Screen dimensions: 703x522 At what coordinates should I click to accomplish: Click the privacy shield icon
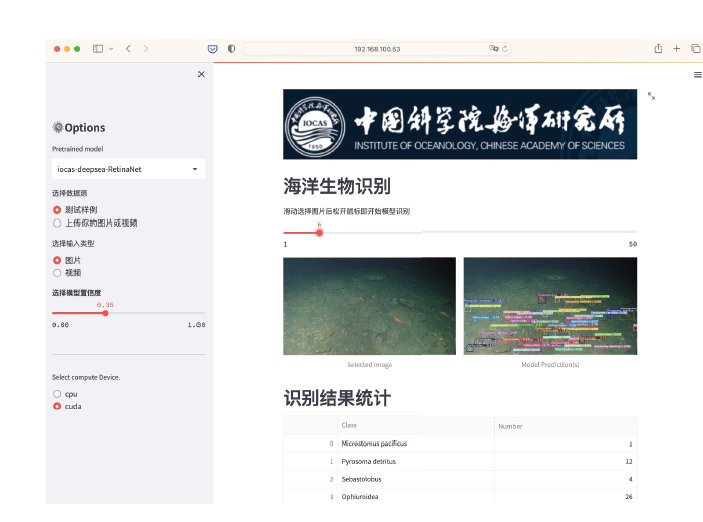click(x=231, y=48)
